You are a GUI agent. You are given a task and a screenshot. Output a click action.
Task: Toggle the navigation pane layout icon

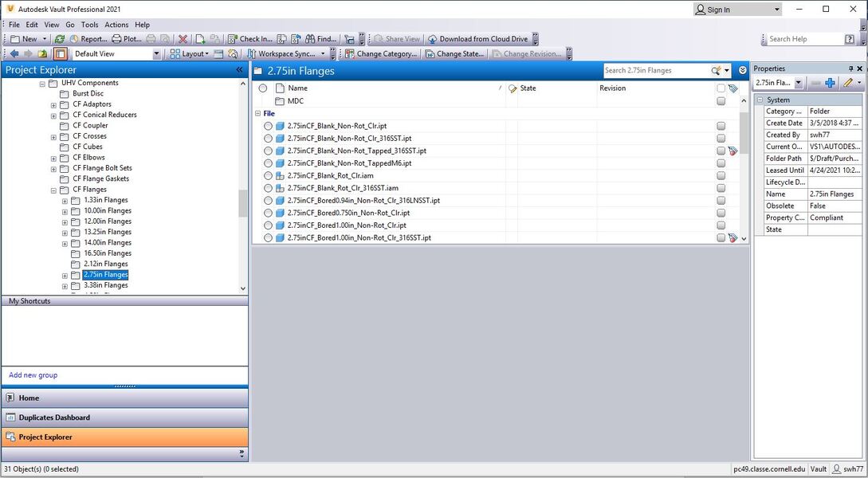(61, 53)
